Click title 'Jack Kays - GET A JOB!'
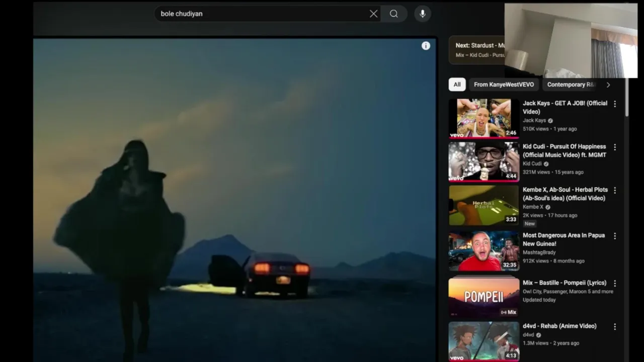644x362 pixels. pos(565,107)
